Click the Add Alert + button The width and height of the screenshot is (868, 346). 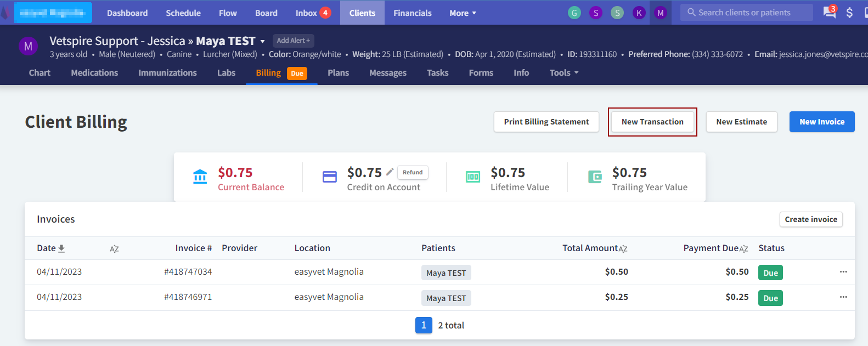click(x=293, y=41)
